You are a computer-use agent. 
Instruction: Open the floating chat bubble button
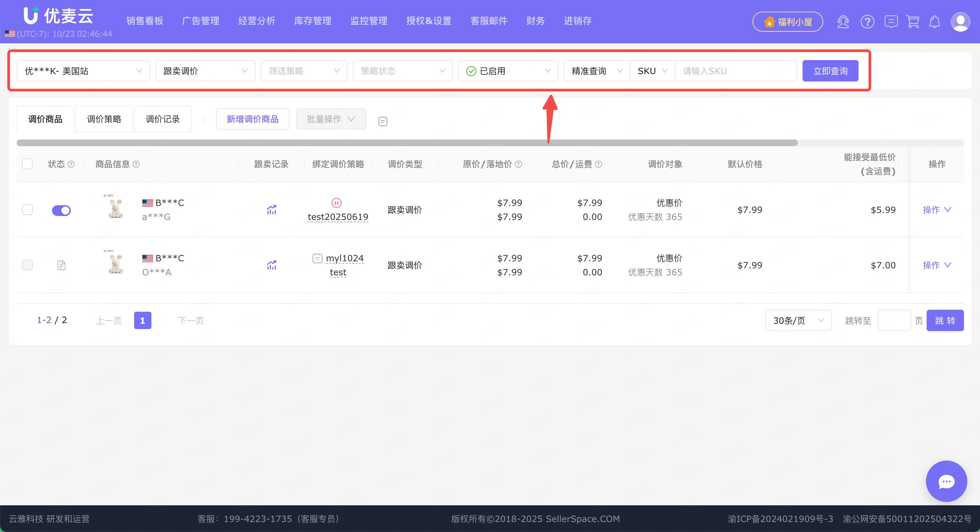coord(946,481)
